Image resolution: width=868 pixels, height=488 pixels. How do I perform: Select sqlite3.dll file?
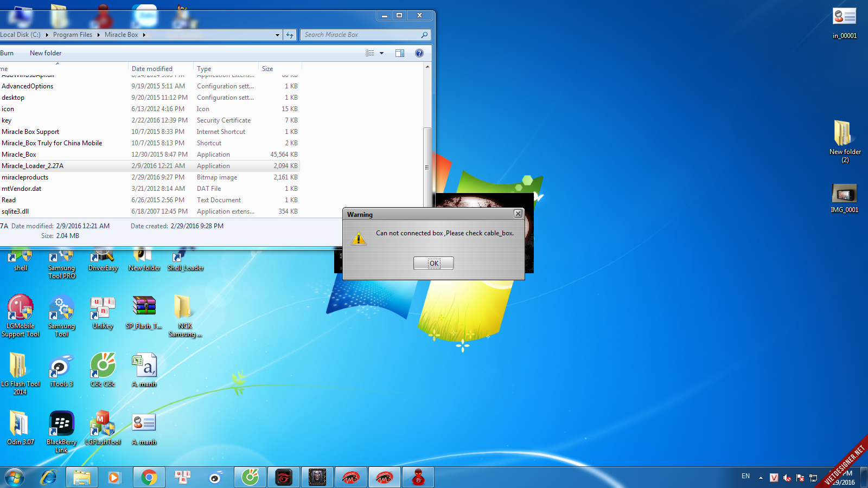pyautogui.click(x=149, y=211)
